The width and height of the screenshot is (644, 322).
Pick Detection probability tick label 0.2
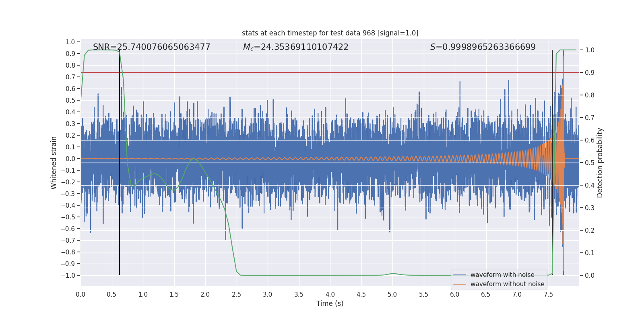tap(590, 230)
